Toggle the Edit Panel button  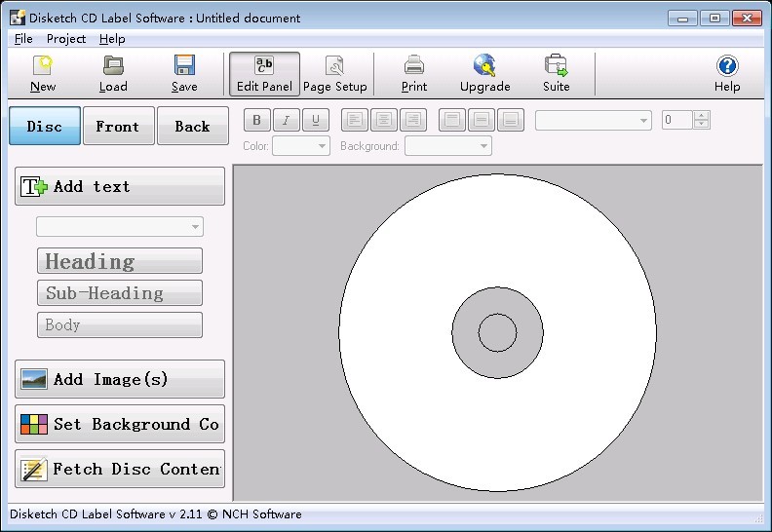(264, 74)
